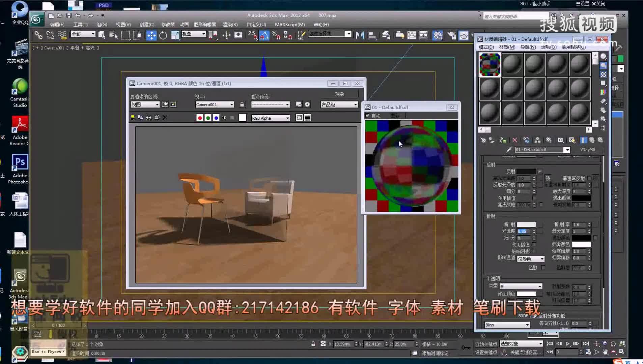Select the Move transform tool
This screenshot has height=364, width=643.
[x=151, y=35]
